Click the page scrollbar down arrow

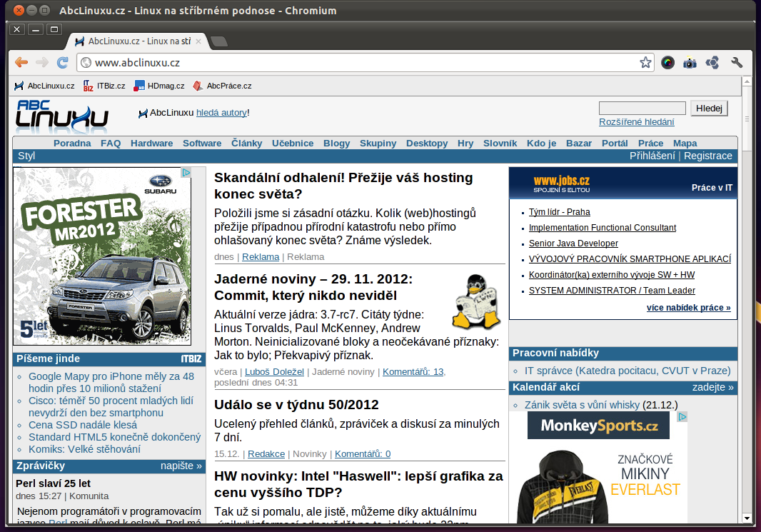[x=747, y=518]
